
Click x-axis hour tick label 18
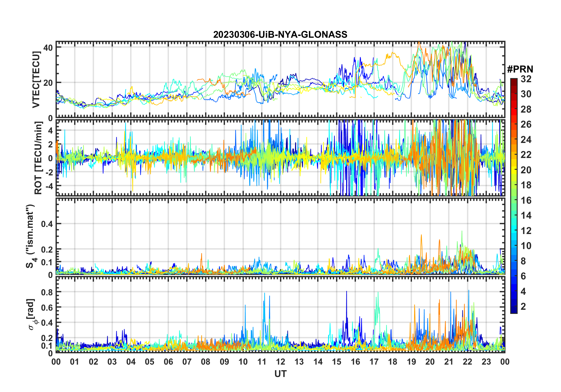click(x=393, y=362)
